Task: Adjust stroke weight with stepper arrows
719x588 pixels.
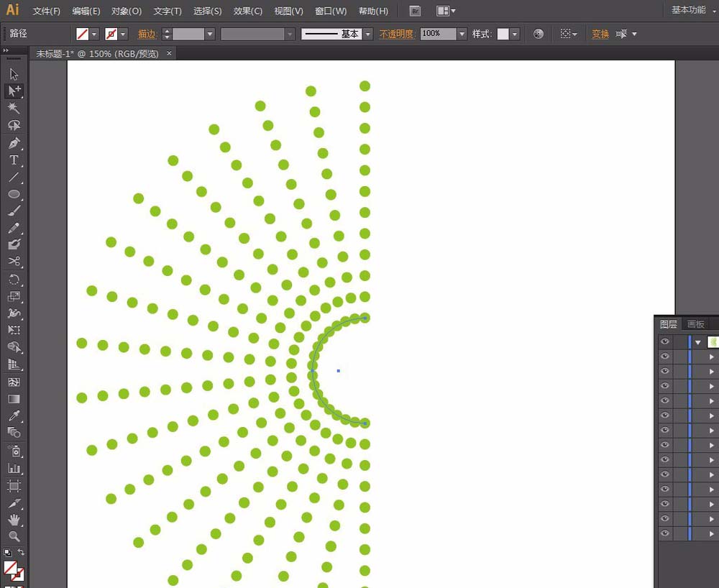Action: [167, 34]
